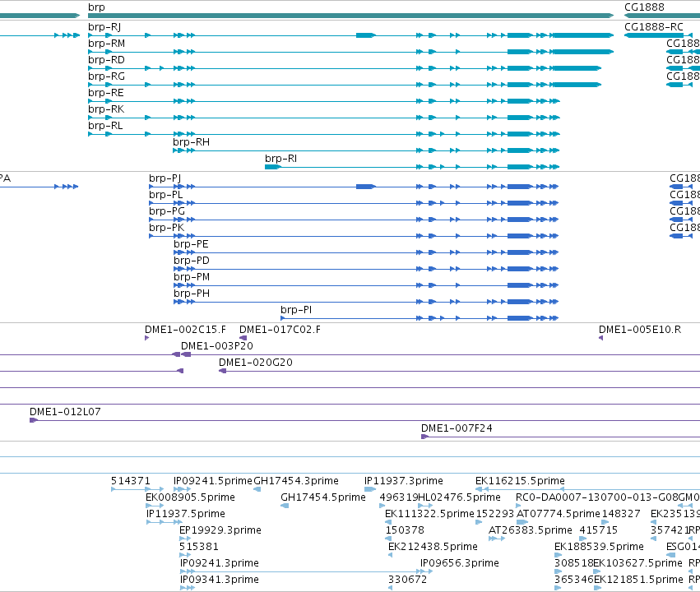Click the GH17454.5prime EST label
The image size is (700, 592).
point(323,497)
